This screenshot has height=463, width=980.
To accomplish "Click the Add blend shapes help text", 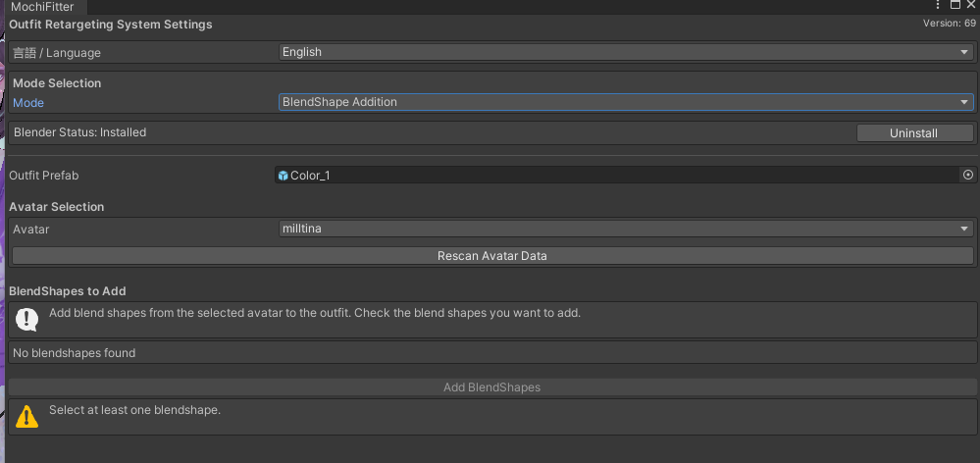I will point(315,313).
